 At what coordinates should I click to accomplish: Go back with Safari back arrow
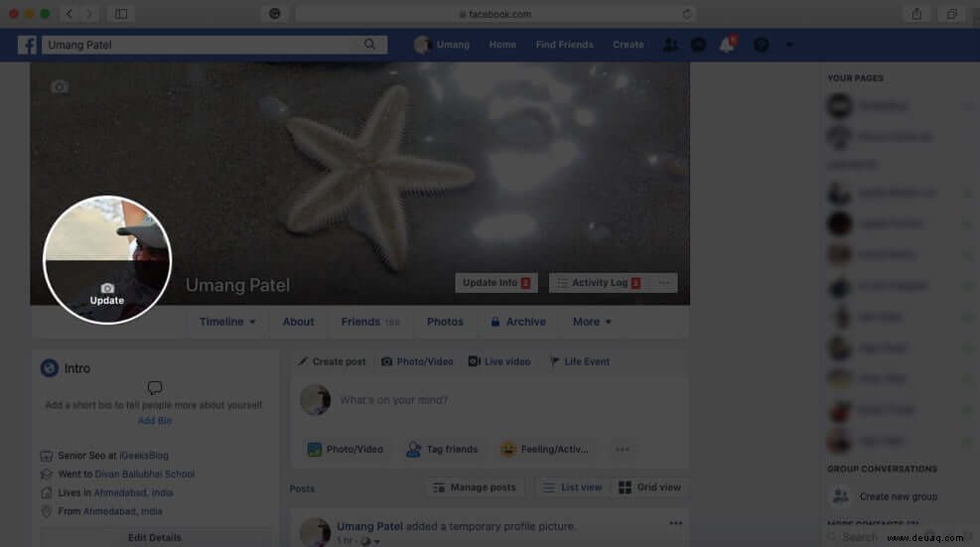tap(70, 13)
